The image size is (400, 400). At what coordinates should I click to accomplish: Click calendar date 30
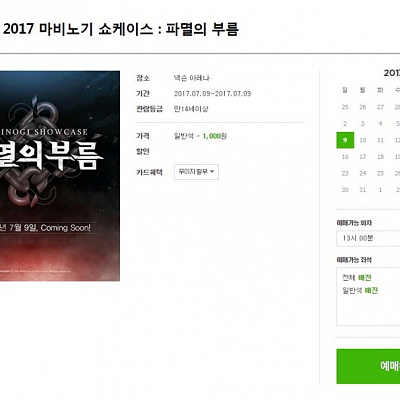pos(345,190)
